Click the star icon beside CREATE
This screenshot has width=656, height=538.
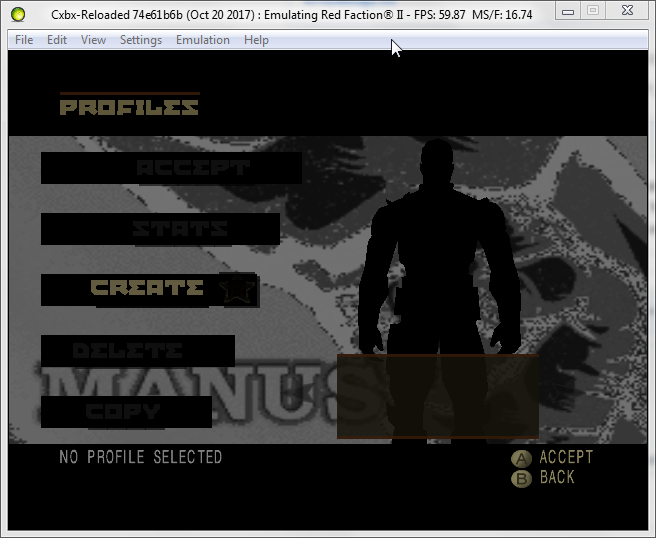pos(237,290)
